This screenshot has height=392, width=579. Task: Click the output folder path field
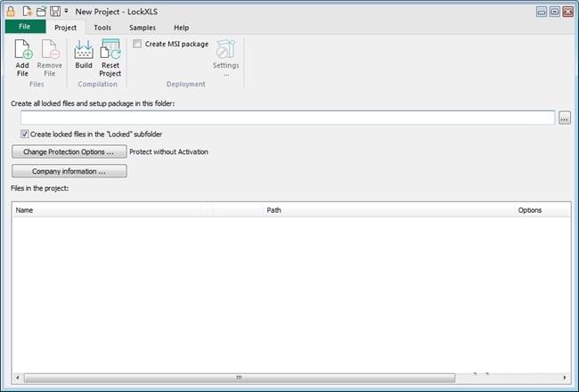(x=288, y=118)
